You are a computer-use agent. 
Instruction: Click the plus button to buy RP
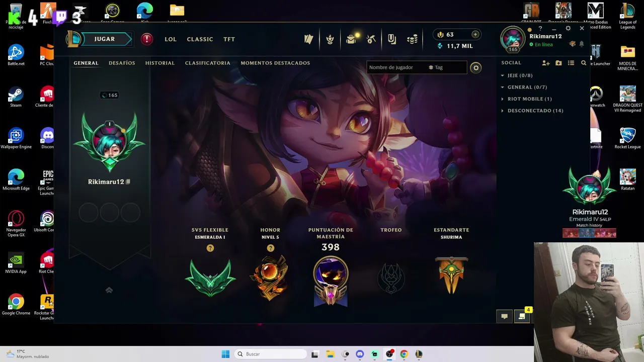[x=475, y=34]
